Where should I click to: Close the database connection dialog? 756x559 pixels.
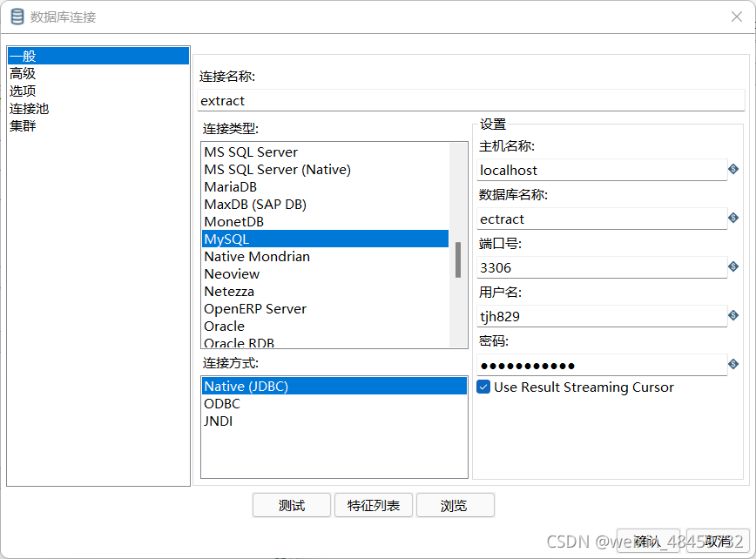pos(736,17)
